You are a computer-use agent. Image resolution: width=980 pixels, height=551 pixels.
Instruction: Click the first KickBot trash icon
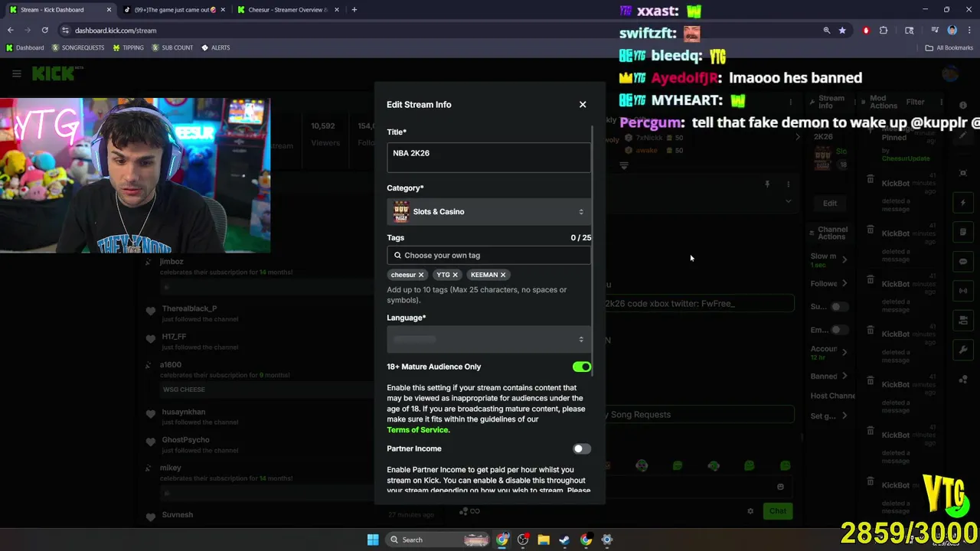click(871, 179)
